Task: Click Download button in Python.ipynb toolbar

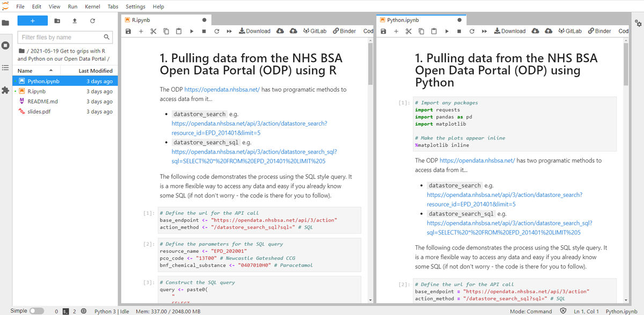Action: pyautogui.click(x=510, y=31)
